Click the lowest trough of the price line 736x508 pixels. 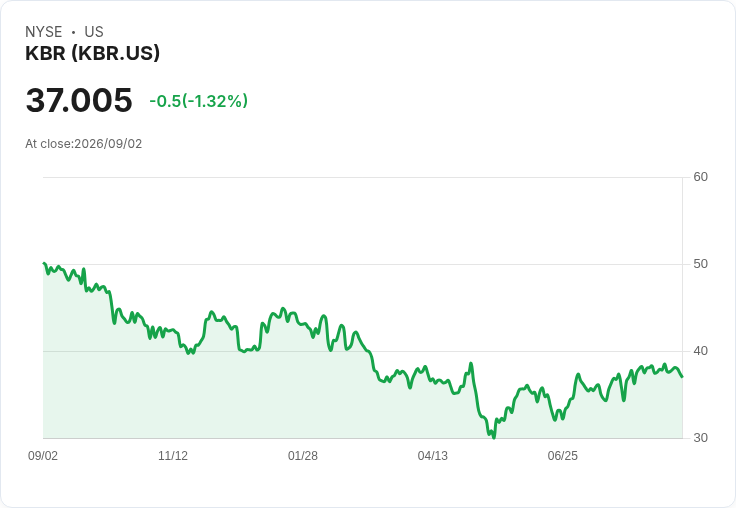(494, 438)
